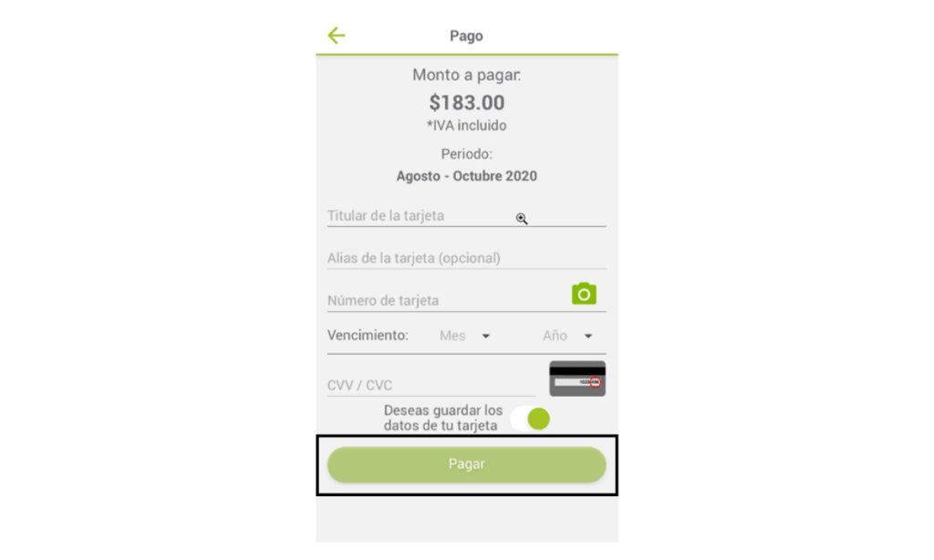This screenshot has width=934, height=560.
Task: Click the 'Deseas guardar los datos' label
Action: 443,419
